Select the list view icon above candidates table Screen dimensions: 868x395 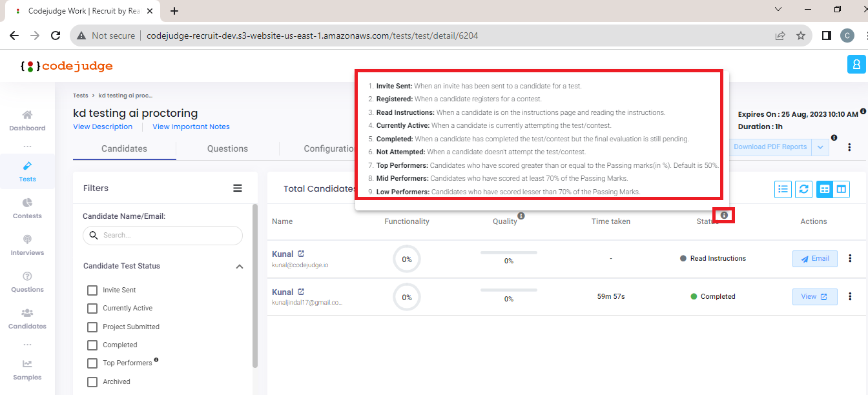coord(783,189)
